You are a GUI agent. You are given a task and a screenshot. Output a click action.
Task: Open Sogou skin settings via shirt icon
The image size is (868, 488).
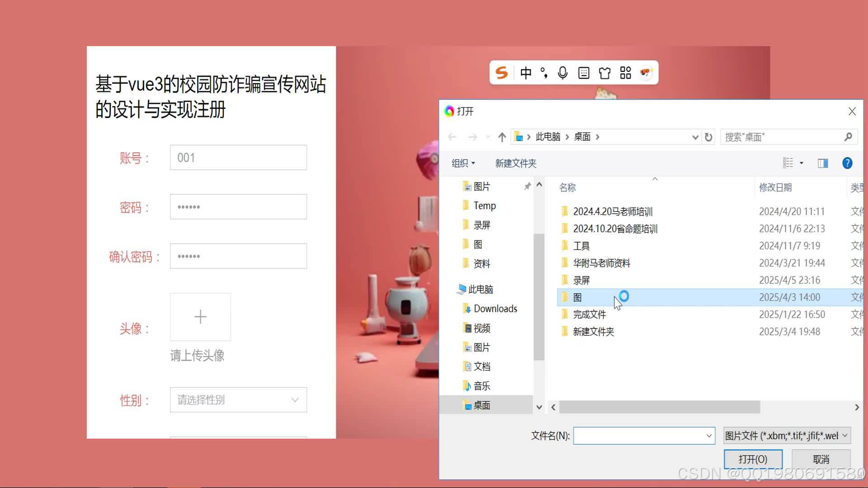[x=604, y=73]
